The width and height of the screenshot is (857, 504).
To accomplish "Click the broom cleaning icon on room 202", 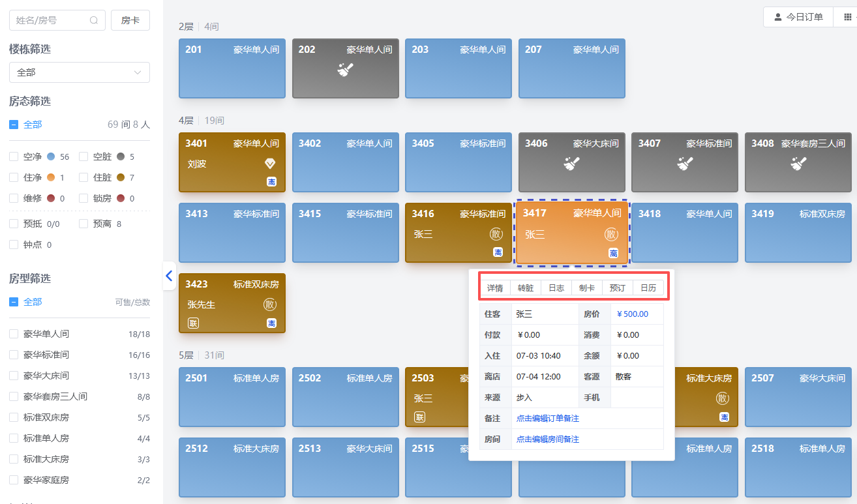I will [x=346, y=69].
